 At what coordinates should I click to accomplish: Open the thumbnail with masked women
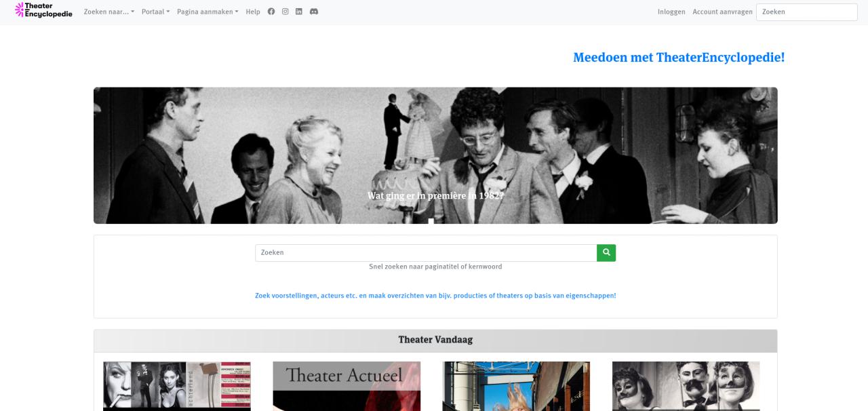[686, 386]
